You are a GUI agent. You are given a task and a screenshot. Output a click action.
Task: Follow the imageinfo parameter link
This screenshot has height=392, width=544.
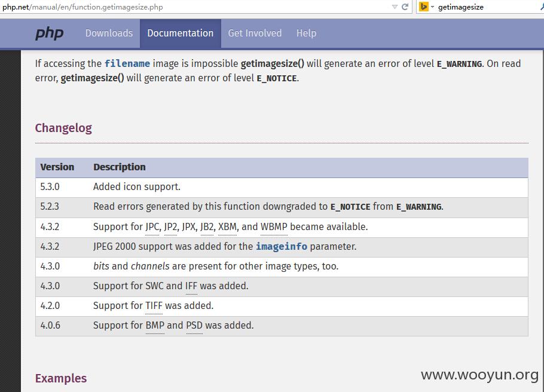[282, 247]
